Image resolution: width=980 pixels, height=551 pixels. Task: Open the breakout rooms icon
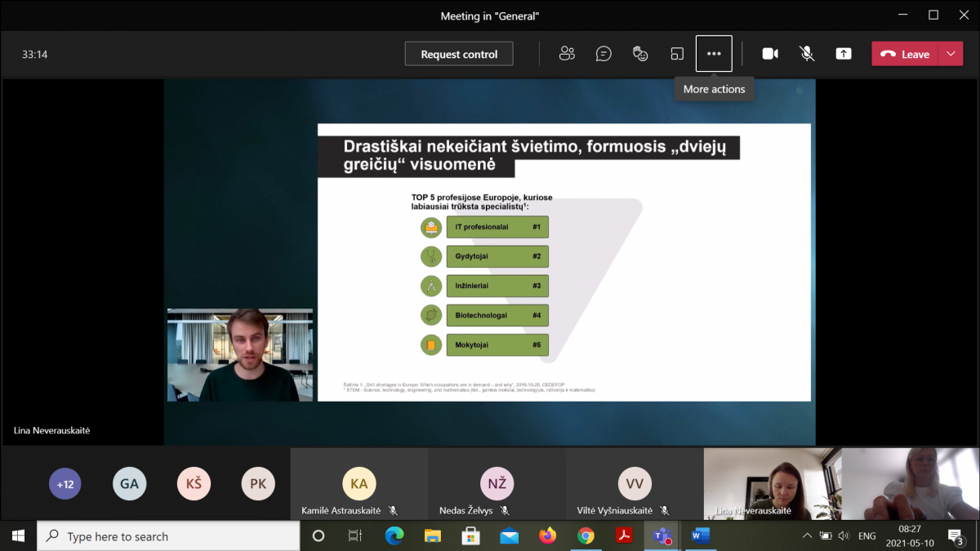pos(677,54)
